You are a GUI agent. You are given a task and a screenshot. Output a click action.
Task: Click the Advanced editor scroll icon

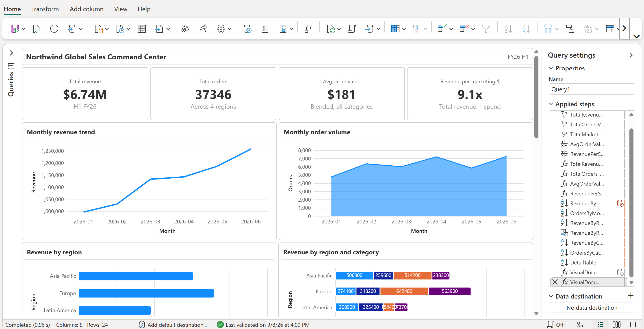click(352, 28)
